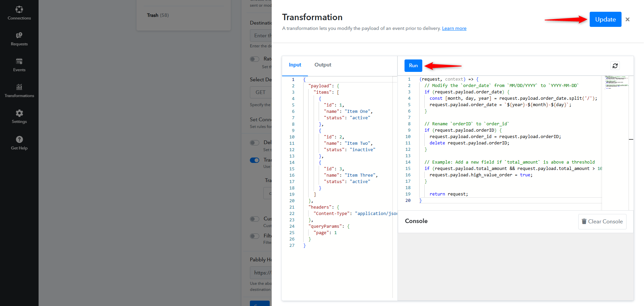Toggle the Rate switch in the background form
Image resolution: width=644 pixels, height=306 pixels.
(255, 59)
